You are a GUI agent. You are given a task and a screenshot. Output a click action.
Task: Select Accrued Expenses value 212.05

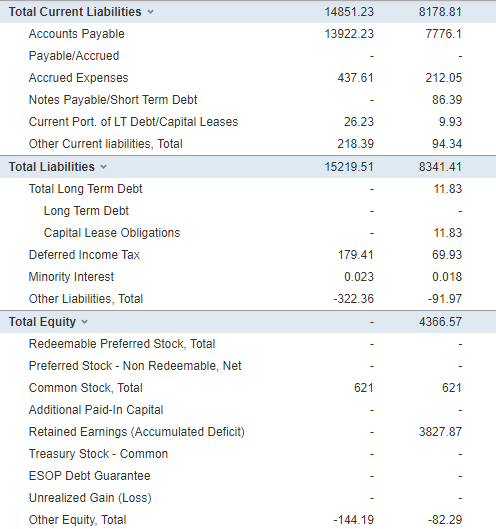[x=444, y=78]
